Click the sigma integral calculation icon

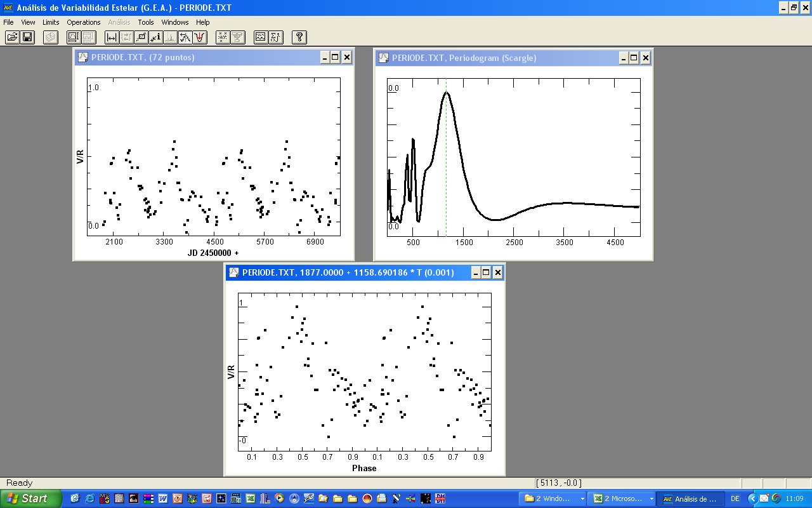click(x=275, y=37)
